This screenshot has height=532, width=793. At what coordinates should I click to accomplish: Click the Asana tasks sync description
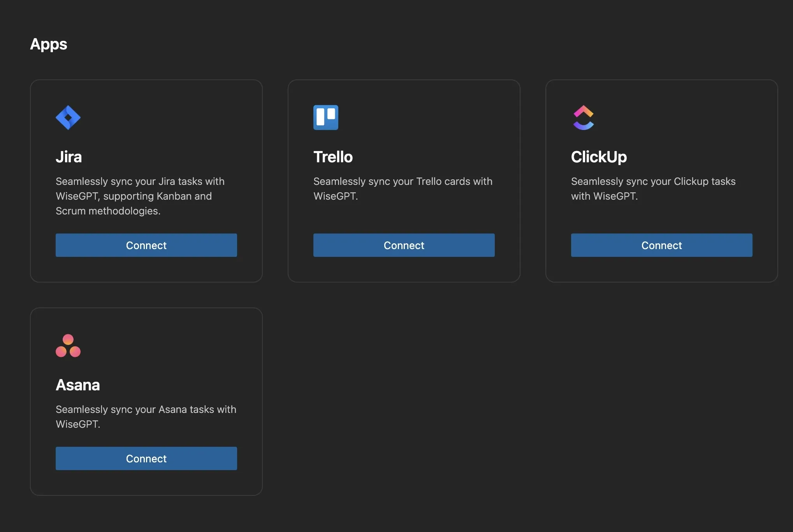[x=146, y=417]
